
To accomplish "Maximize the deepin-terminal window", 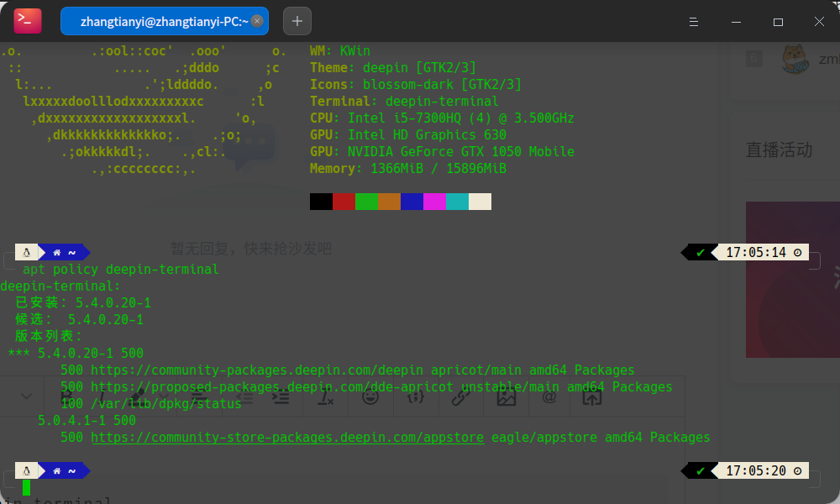I will pos(779,22).
